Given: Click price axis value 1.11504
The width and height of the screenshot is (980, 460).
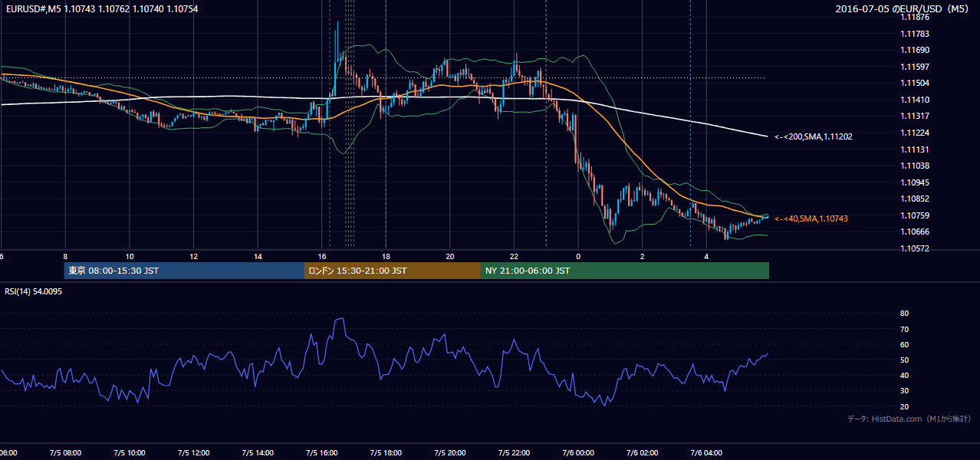Looking at the screenshot, I should click(x=916, y=83).
